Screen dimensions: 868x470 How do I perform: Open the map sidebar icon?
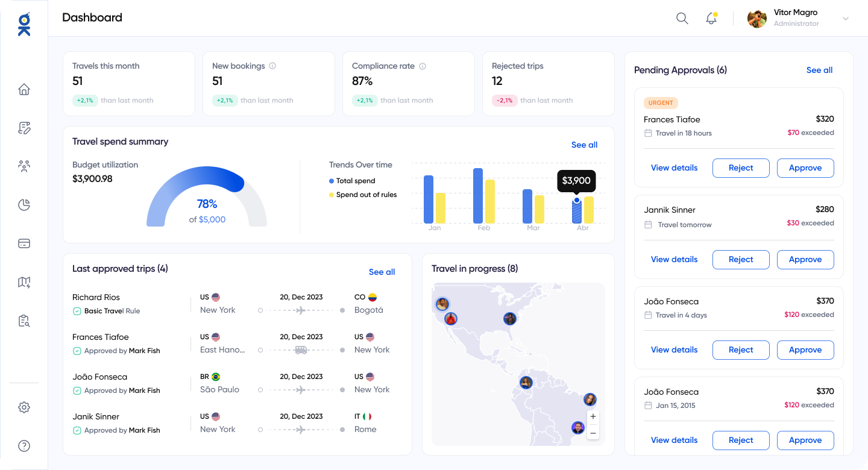tap(24, 282)
